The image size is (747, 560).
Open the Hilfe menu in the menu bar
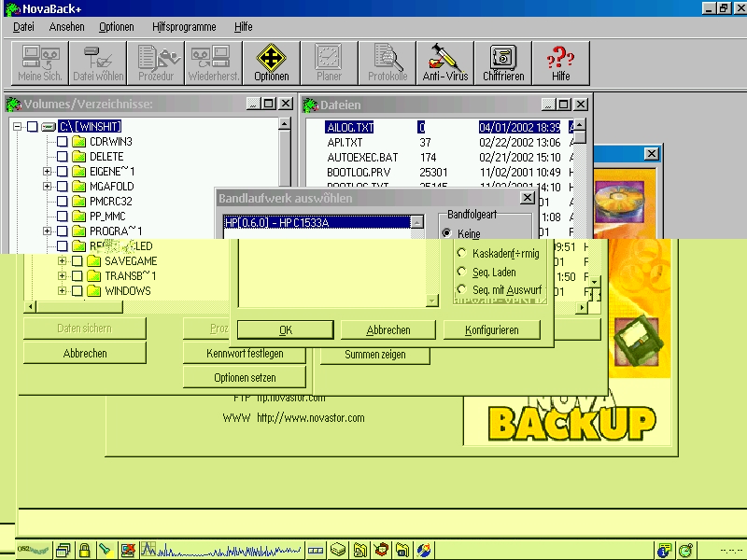(243, 27)
